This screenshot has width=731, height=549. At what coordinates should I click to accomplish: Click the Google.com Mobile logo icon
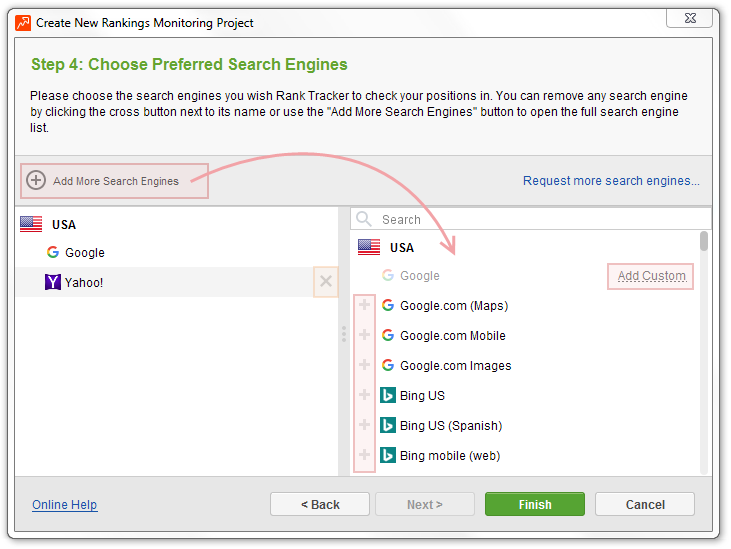tap(388, 335)
